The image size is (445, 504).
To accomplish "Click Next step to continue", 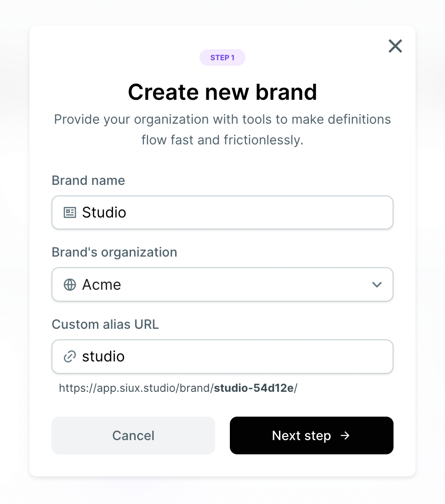I will coord(311,435).
